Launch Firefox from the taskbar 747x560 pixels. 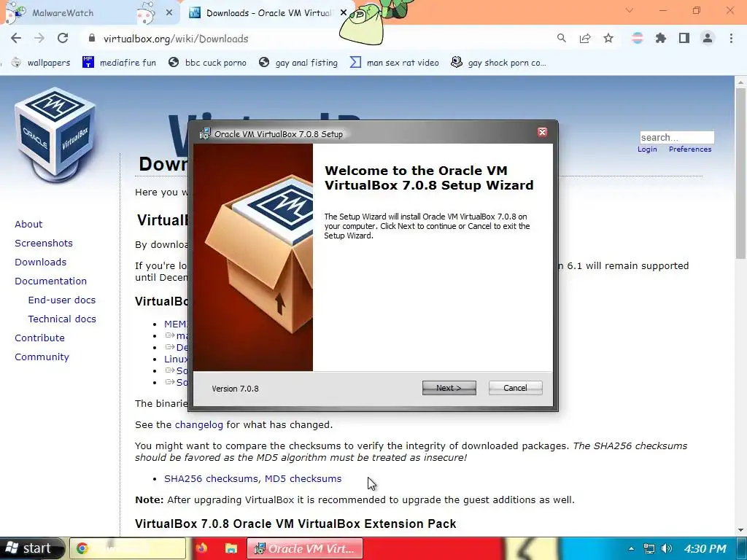(201, 548)
